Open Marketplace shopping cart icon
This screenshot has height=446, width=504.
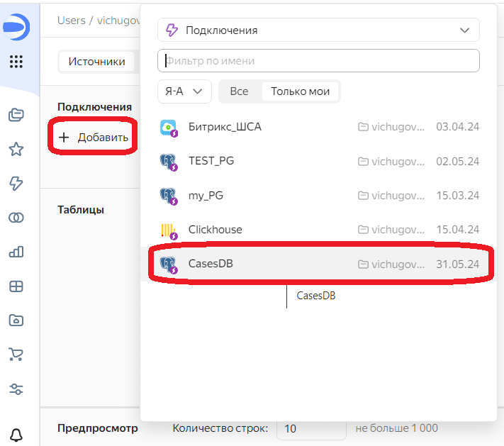[16, 355]
